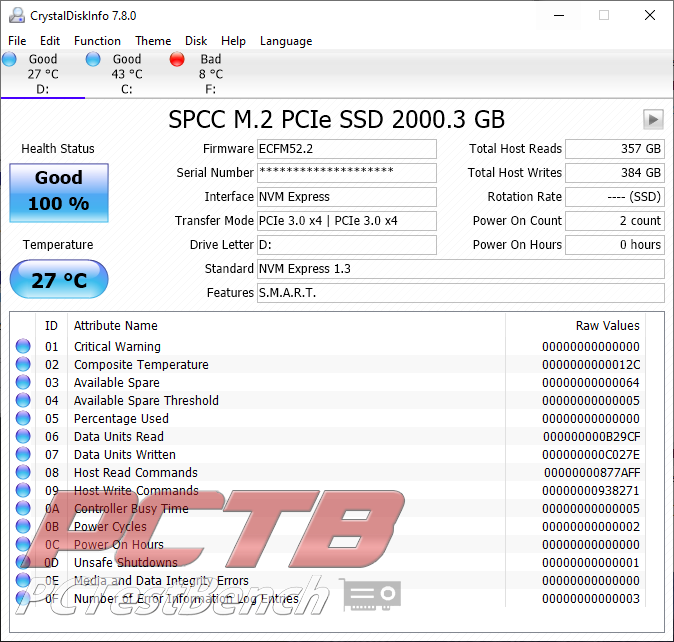Select raw value 0000000938271

pos(591,491)
